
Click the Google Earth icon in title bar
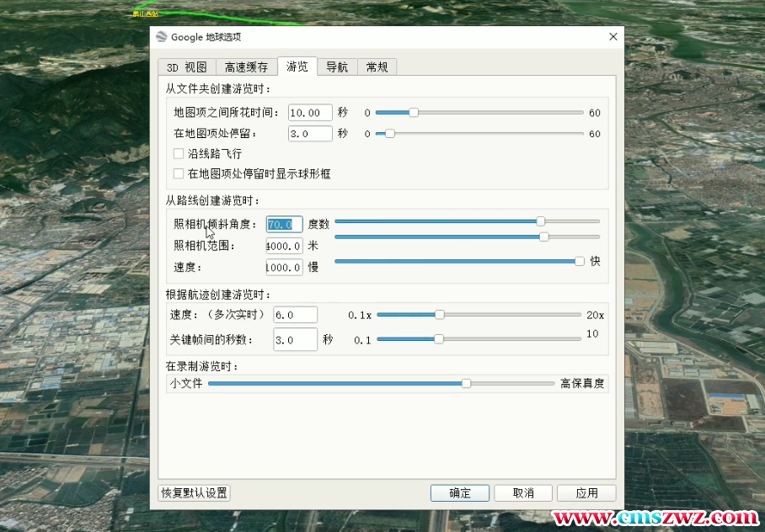[162, 37]
